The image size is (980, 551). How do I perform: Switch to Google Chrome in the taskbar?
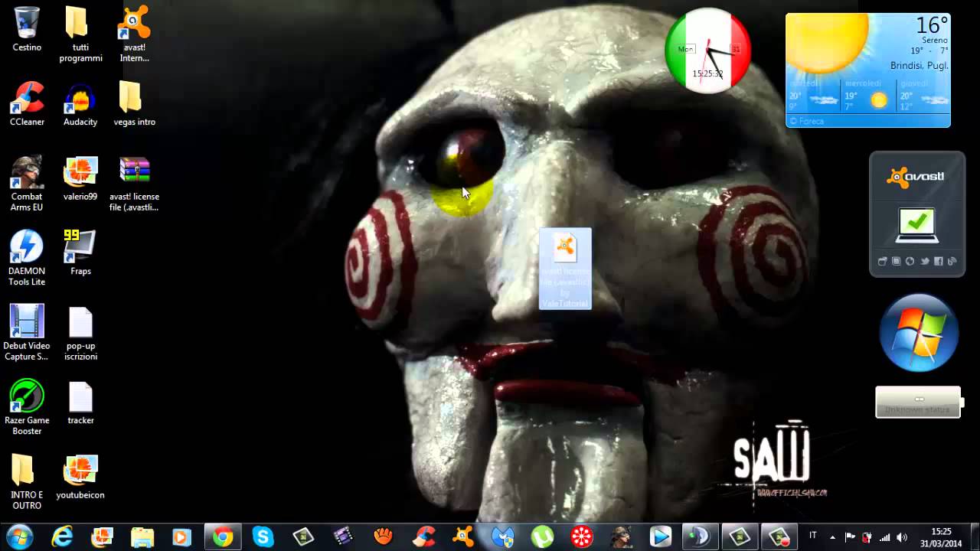[x=222, y=537]
